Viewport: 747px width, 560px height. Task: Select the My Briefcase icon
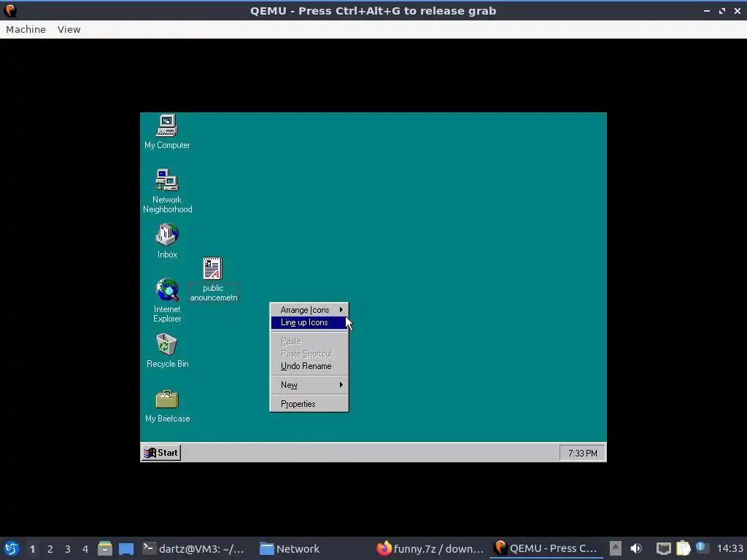pos(167,406)
